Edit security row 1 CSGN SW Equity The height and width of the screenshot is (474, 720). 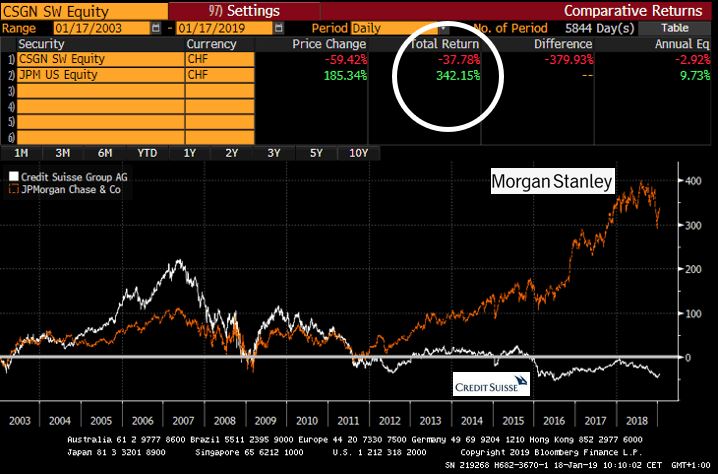tap(101, 59)
